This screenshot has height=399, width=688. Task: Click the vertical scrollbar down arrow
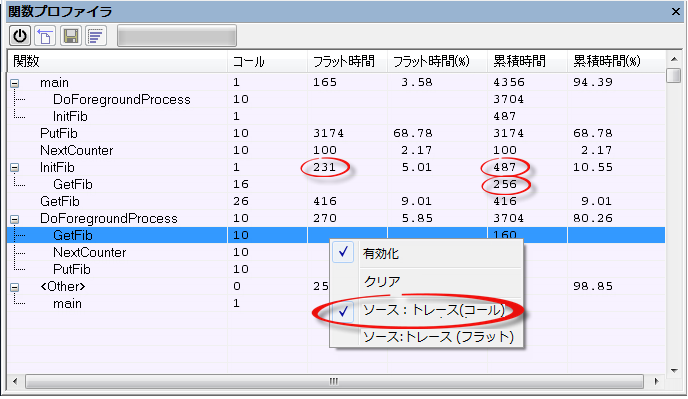click(674, 371)
